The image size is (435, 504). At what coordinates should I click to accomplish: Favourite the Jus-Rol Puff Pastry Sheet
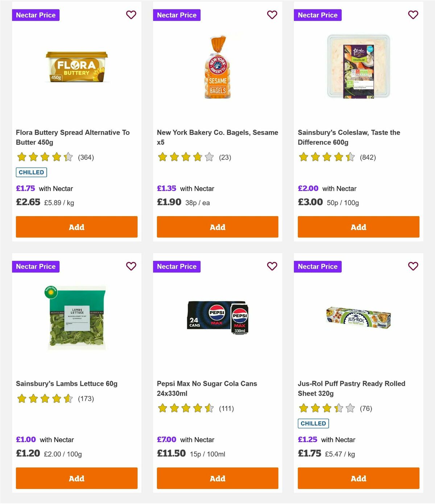(x=413, y=266)
